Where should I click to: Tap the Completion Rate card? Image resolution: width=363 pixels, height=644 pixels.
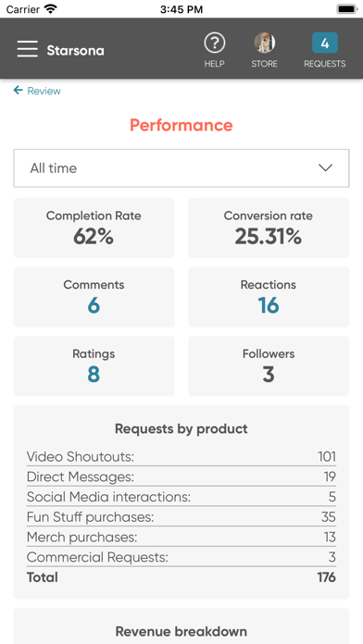(x=94, y=228)
